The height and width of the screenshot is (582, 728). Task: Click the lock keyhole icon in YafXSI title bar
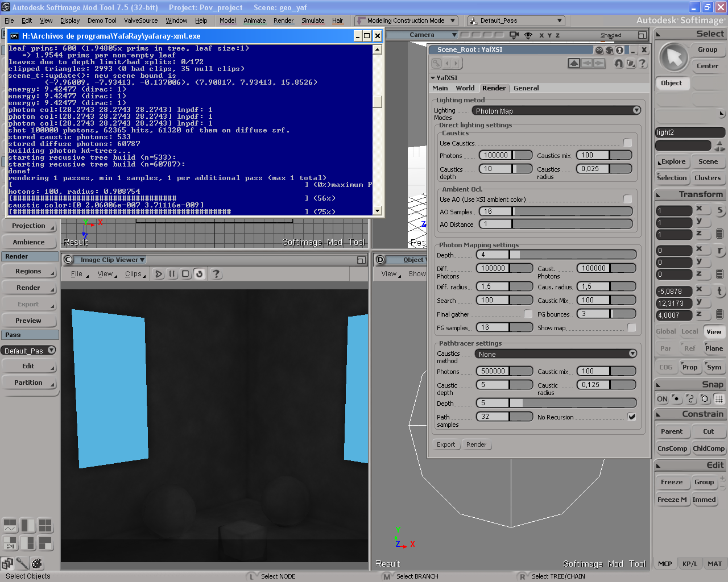[x=620, y=49]
